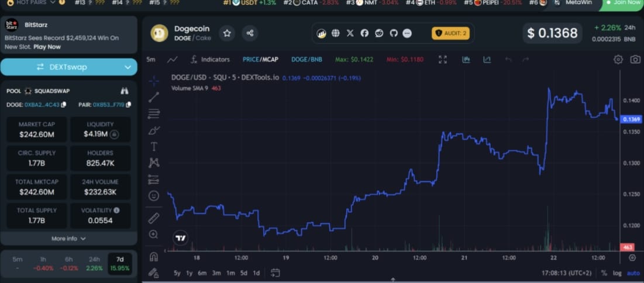The height and width of the screenshot is (283, 644).
Task: Toggle auto scale on chart
Action: pos(633,272)
